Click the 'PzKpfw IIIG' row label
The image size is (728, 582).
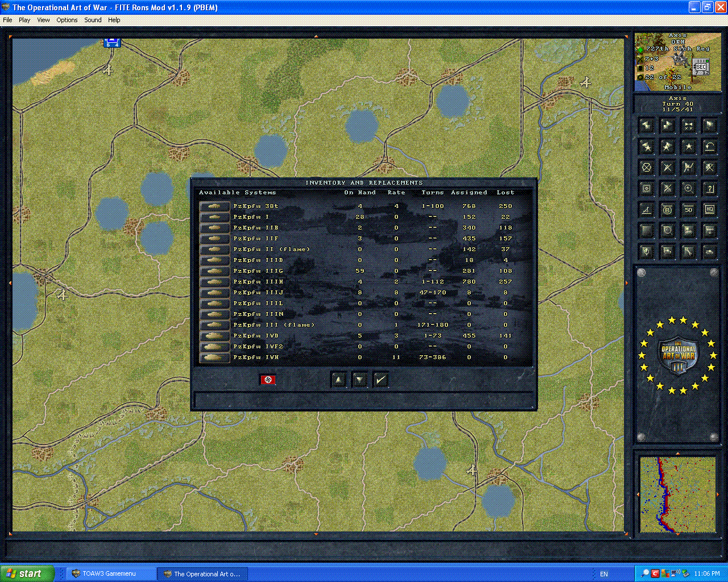[258, 271]
